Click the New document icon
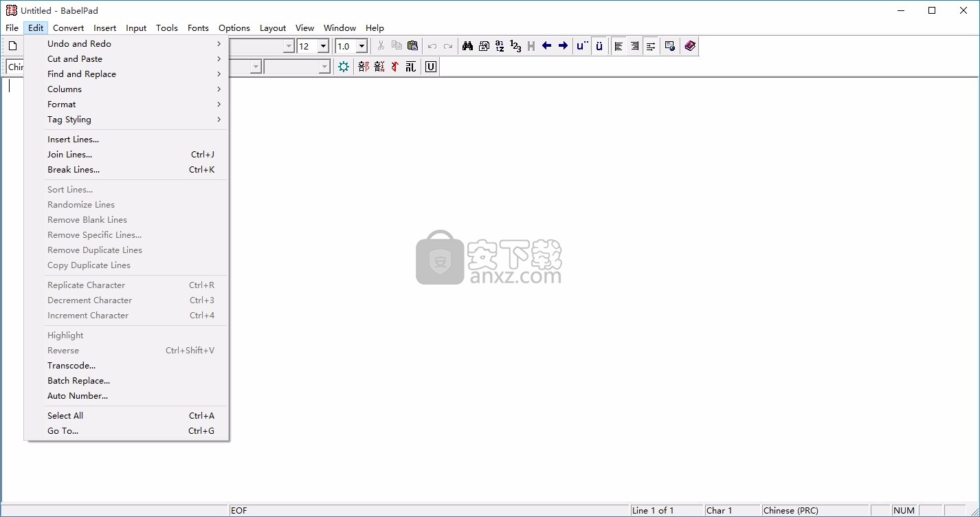The height and width of the screenshot is (517, 980). point(12,46)
